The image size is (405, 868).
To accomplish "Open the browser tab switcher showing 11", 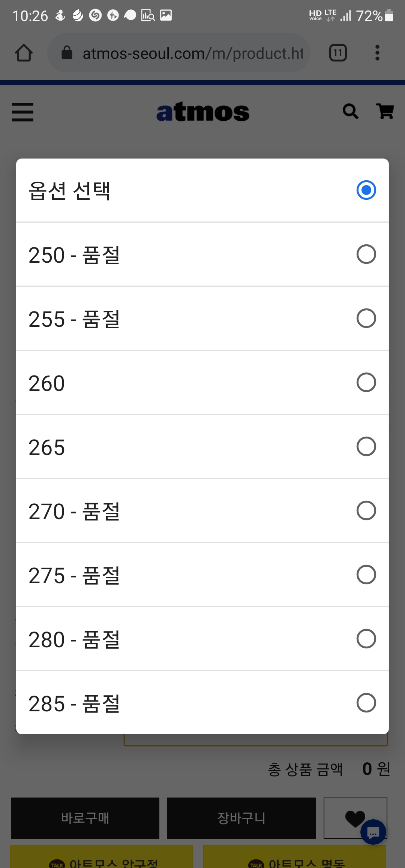I will [x=338, y=53].
